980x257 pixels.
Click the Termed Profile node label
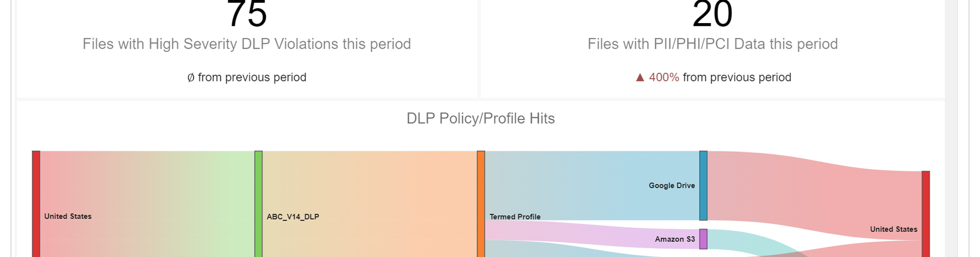click(515, 217)
